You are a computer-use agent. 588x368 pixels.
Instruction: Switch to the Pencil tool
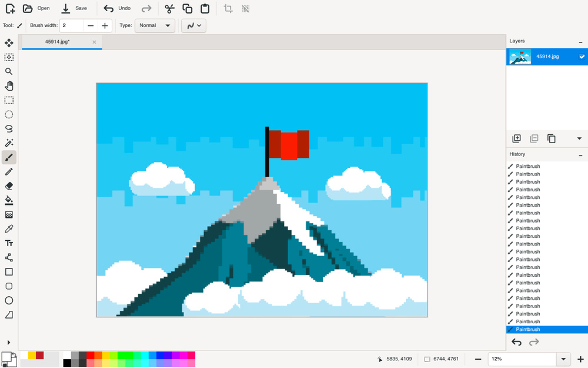9,171
